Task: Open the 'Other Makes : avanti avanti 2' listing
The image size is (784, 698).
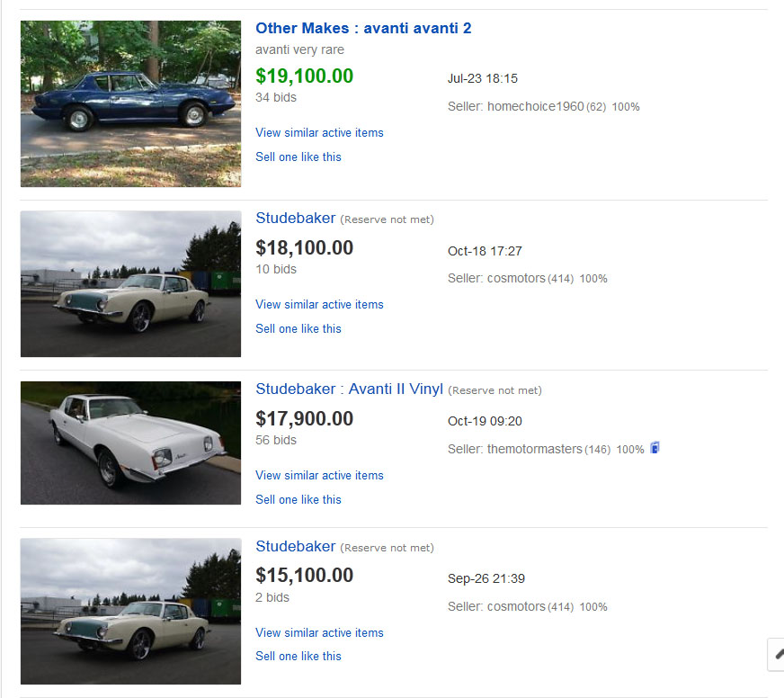Action: 363,28
